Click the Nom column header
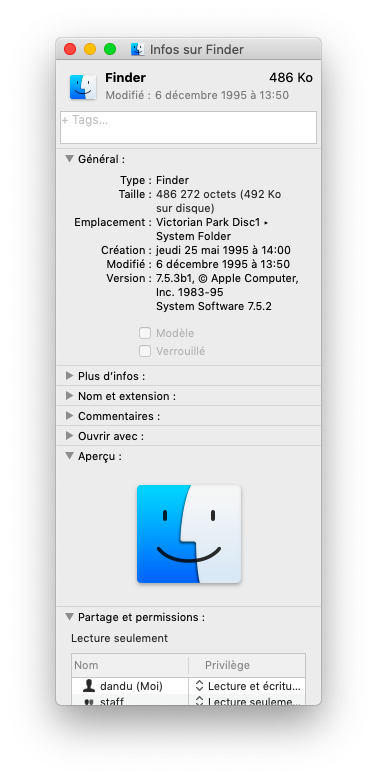This screenshot has width=377, height=779. click(130, 665)
